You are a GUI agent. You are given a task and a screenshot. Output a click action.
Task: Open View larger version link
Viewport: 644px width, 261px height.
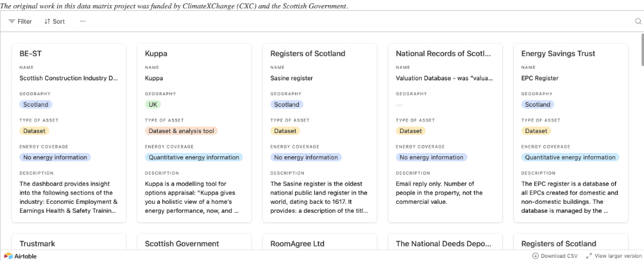[x=614, y=255]
